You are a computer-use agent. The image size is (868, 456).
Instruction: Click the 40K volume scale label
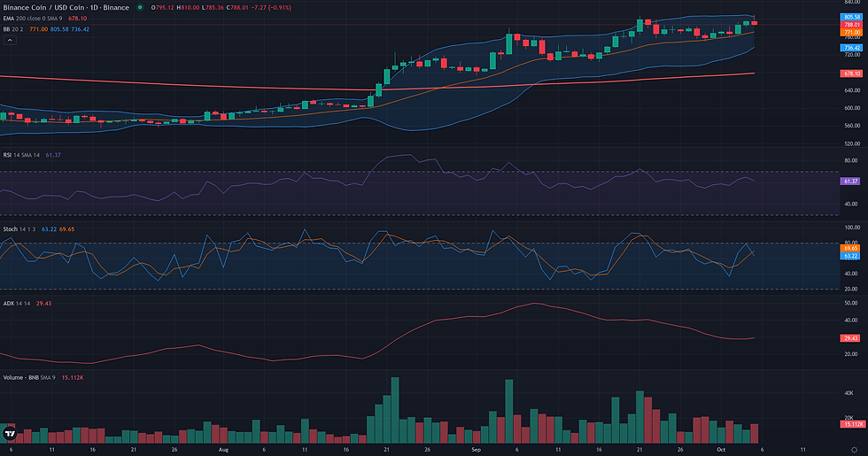click(x=849, y=393)
